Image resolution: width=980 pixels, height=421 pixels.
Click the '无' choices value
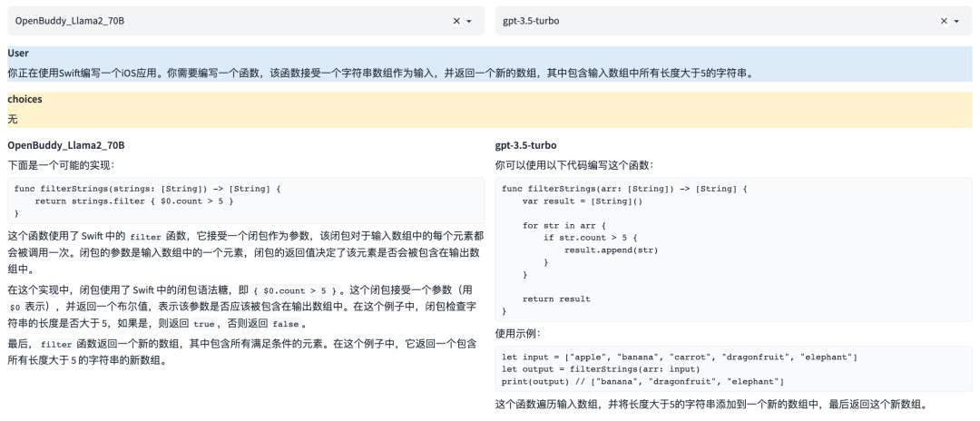[13, 119]
